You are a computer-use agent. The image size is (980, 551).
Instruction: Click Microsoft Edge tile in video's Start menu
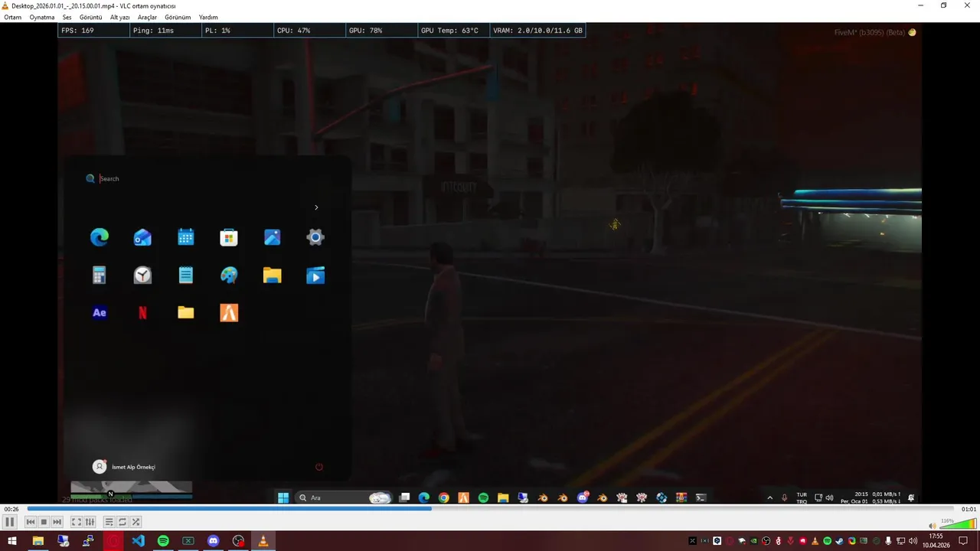[x=100, y=237]
